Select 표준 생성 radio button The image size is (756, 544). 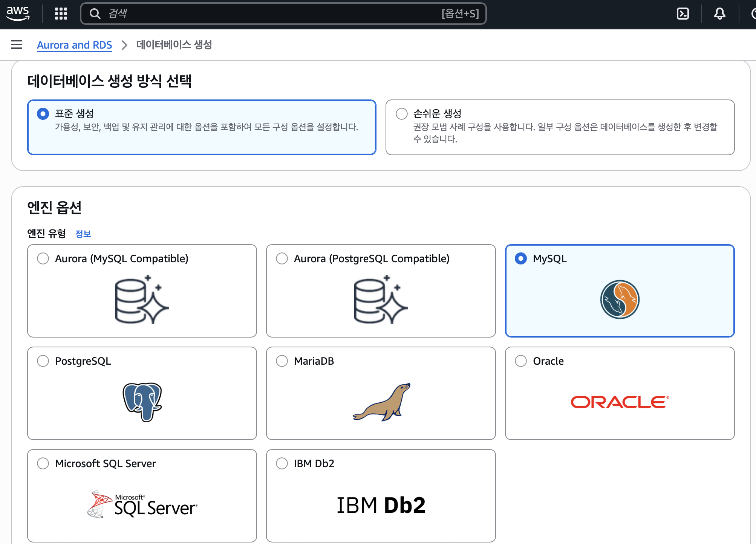[43, 113]
